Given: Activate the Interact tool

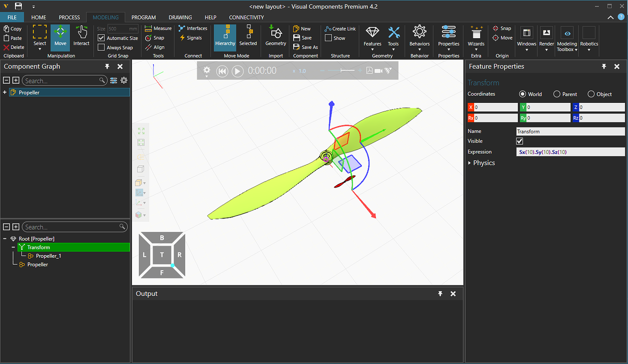Looking at the screenshot, I should coord(81,36).
